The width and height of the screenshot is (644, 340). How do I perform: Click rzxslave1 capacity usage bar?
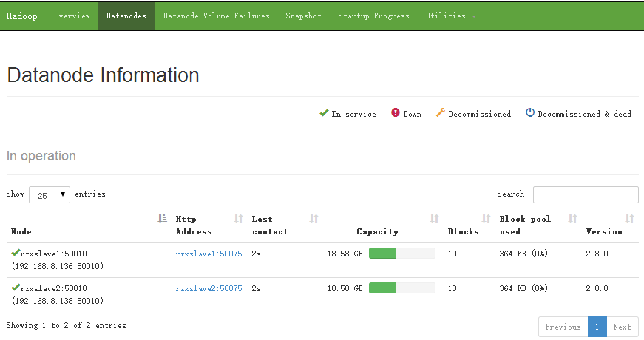click(402, 254)
